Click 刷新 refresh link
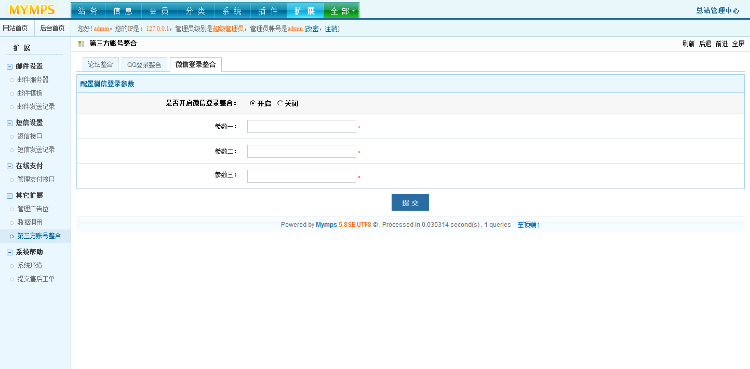The width and height of the screenshot is (750, 369). tap(688, 44)
